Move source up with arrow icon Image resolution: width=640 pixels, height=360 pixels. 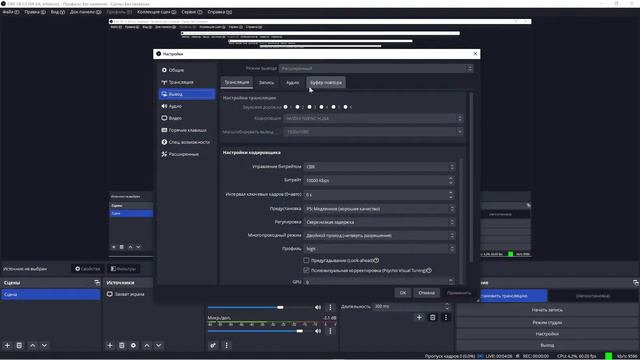(147, 345)
